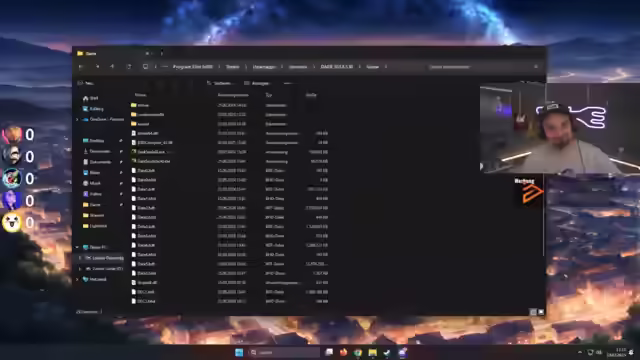Open the Sortieren dropdown

[x=220, y=83]
